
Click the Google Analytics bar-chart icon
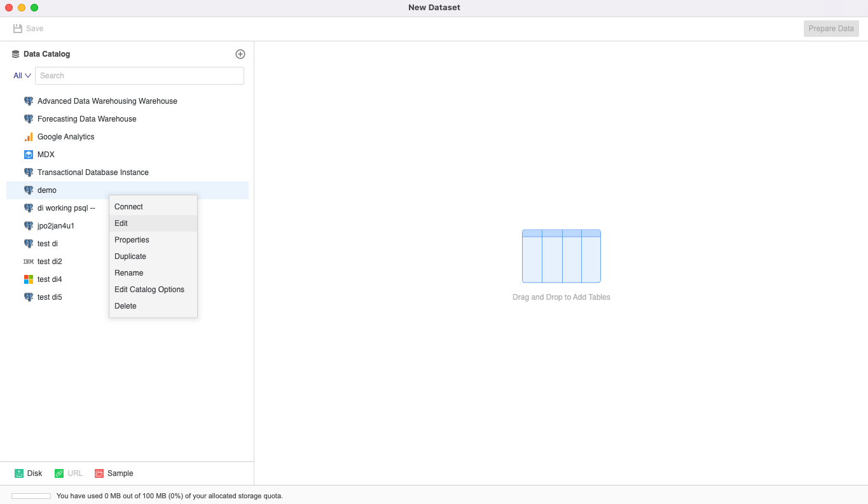[x=29, y=136]
